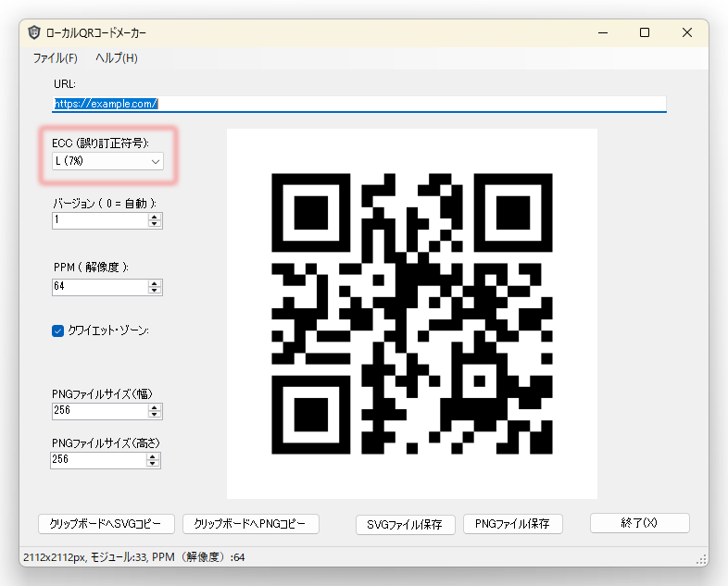Toggle the クワイエット・ゾーン checkbox
Image resolution: width=728 pixels, height=586 pixels.
pos(58,330)
